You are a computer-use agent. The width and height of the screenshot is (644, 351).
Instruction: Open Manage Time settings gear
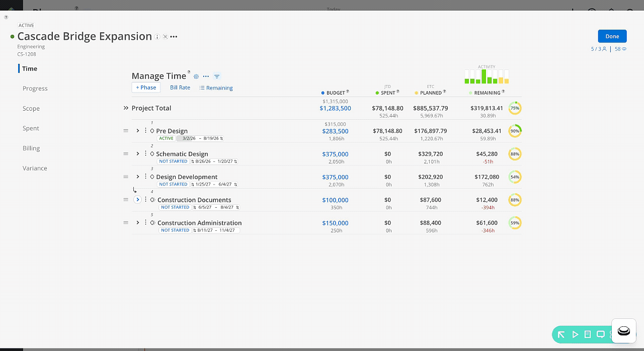click(196, 76)
